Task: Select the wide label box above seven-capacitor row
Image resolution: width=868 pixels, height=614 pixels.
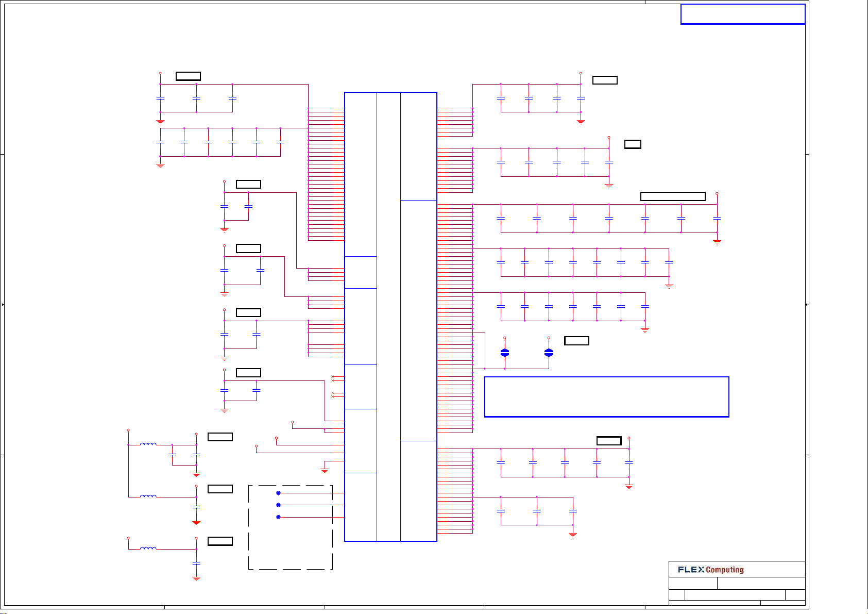Action: (673, 196)
